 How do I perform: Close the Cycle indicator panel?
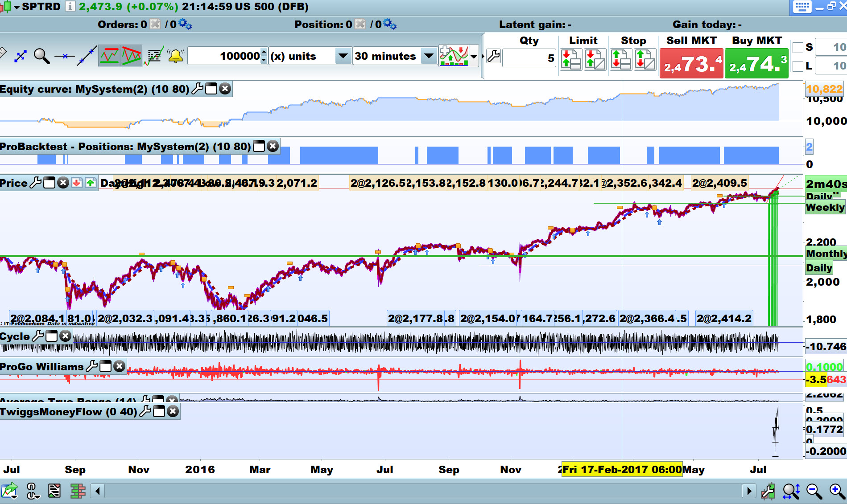coord(66,336)
